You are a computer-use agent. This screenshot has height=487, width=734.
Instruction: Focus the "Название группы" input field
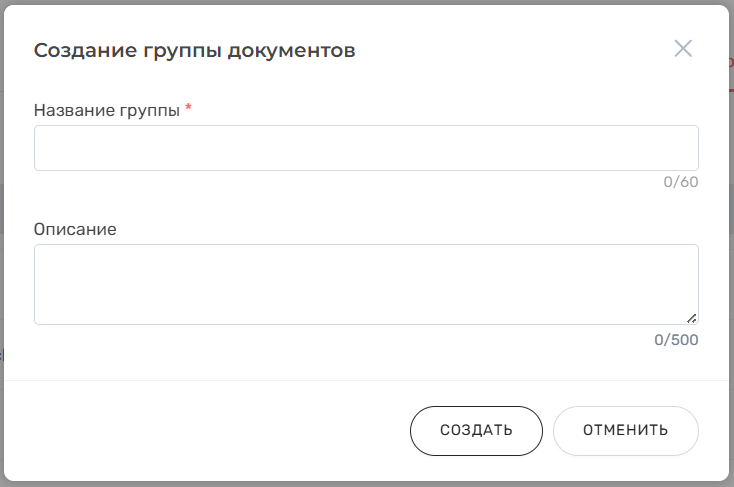point(366,148)
